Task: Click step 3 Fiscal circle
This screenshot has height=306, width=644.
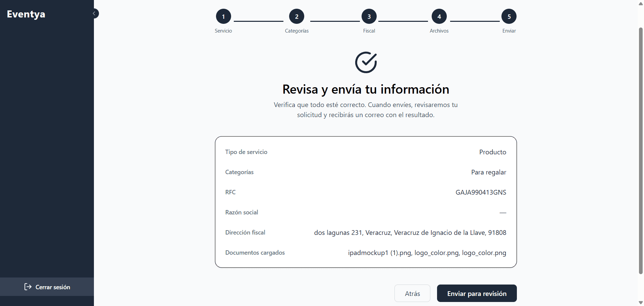Action: [x=369, y=16]
